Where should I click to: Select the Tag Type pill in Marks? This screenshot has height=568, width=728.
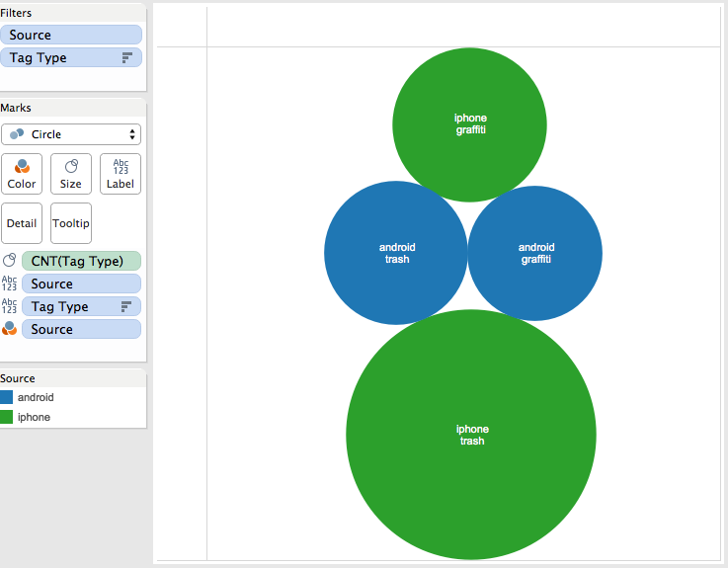point(81,306)
